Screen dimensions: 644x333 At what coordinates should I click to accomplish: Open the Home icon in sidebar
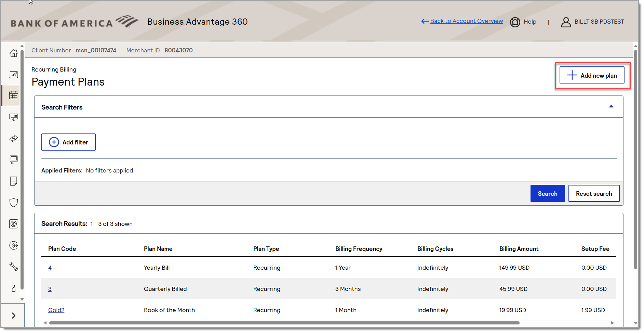coord(14,53)
